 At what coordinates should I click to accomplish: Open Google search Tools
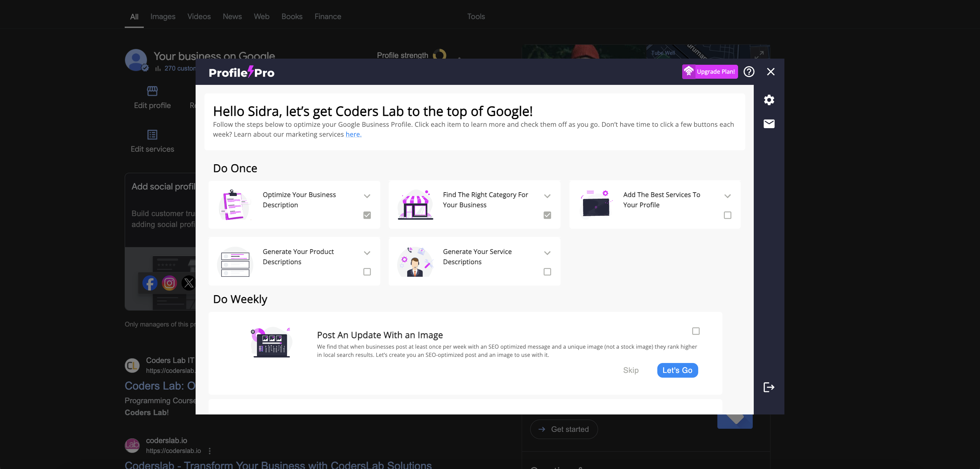tap(476, 16)
